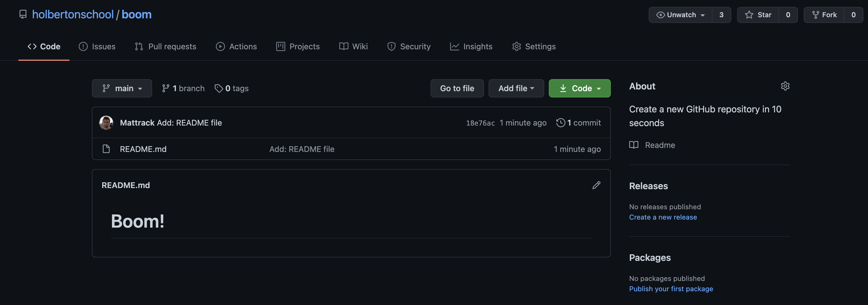Toggle Unwatch for this repository
This screenshot has height=305, width=868.
pyautogui.click(x=680, y=15)
